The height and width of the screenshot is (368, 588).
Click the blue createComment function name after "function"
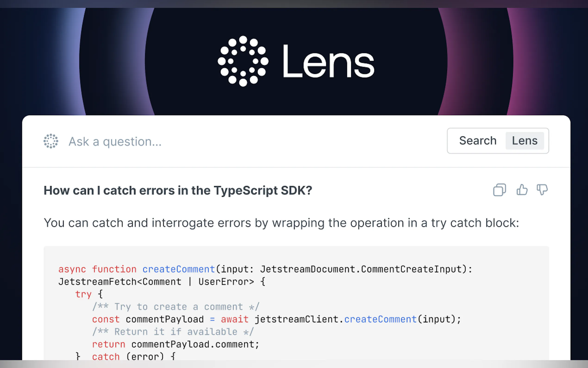pos(178,269)
